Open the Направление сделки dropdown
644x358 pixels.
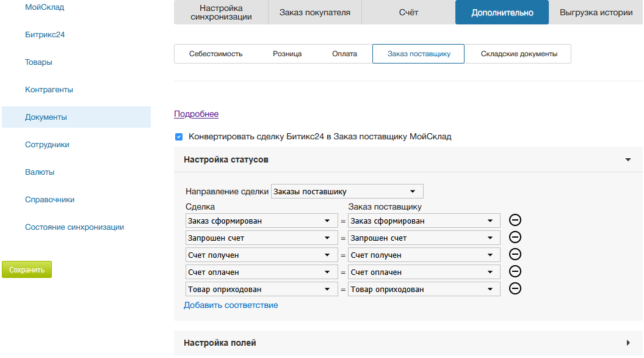click(x=347, y=191)
